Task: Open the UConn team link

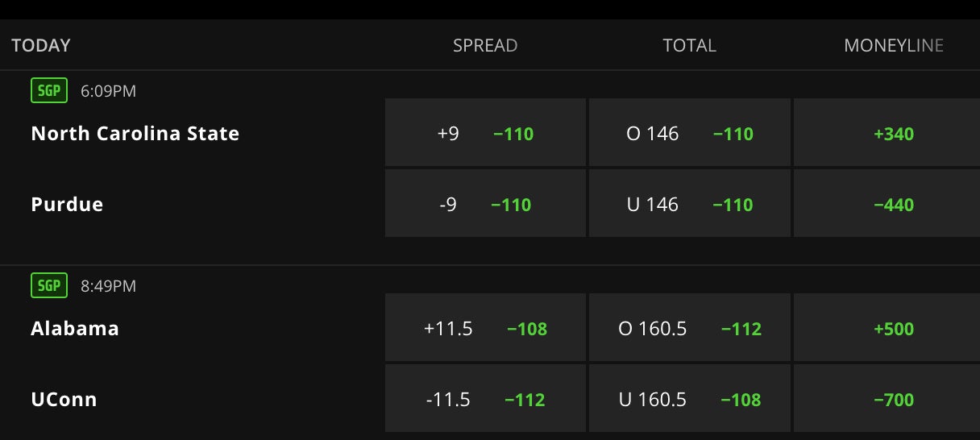Action: click(64, 399)
